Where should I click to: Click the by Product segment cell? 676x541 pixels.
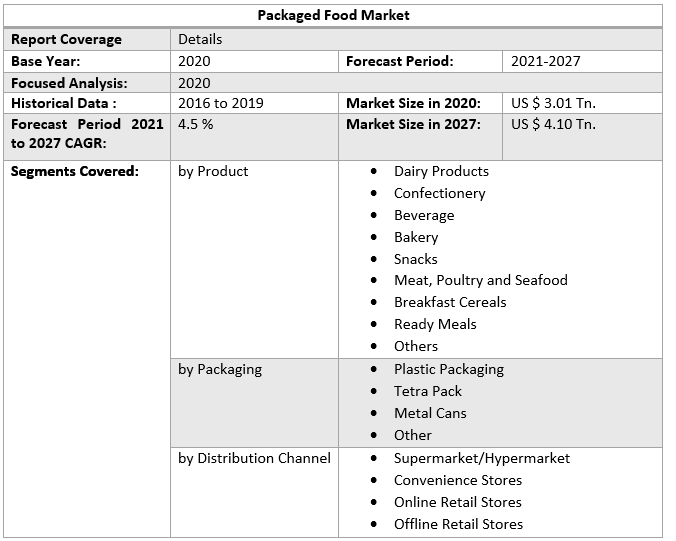(x=213, y=171)
